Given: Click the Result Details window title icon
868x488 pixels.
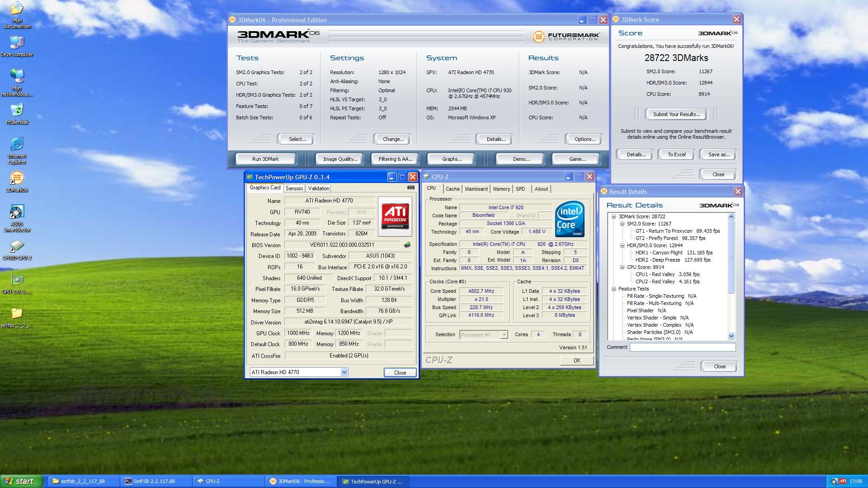Looking at the screenshot, I should (604, 192).
